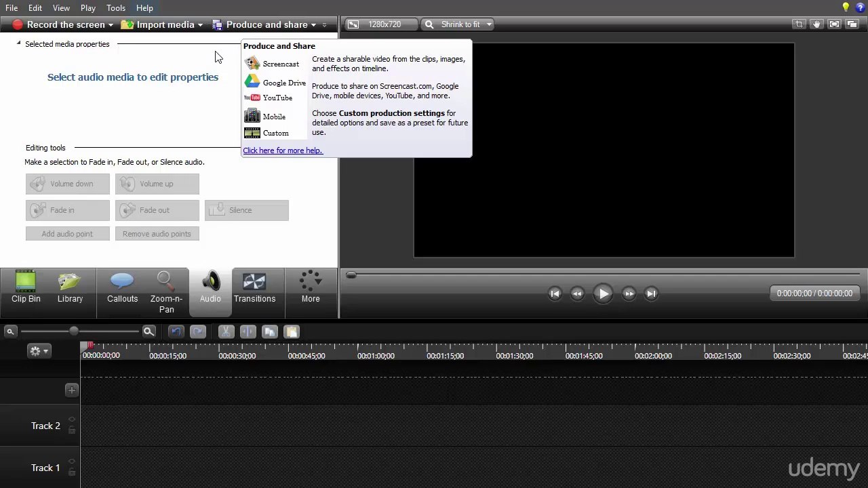The image size is (868, 488).
Task: Click the Undo icon on timeline toolbar
Action: click(x=176, y=331)
